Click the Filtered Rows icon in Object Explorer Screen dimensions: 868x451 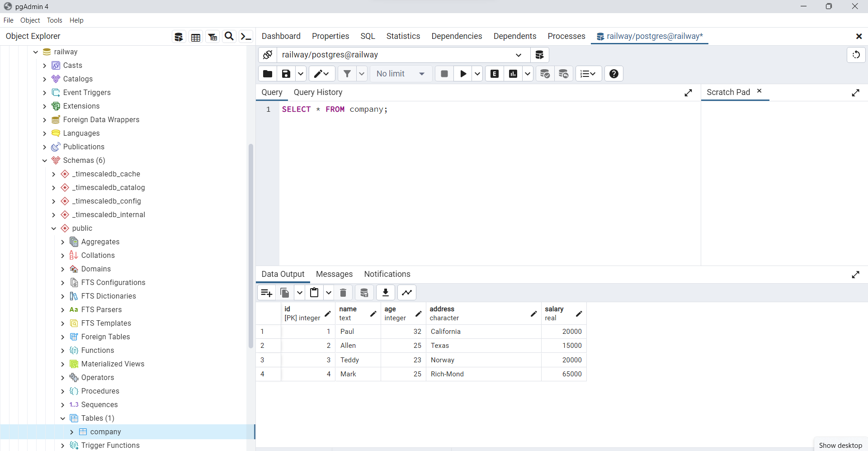(212, 37)
